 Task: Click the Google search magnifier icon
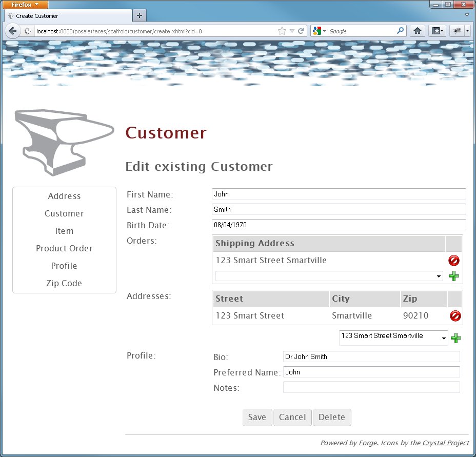click(x=400, y=30)
